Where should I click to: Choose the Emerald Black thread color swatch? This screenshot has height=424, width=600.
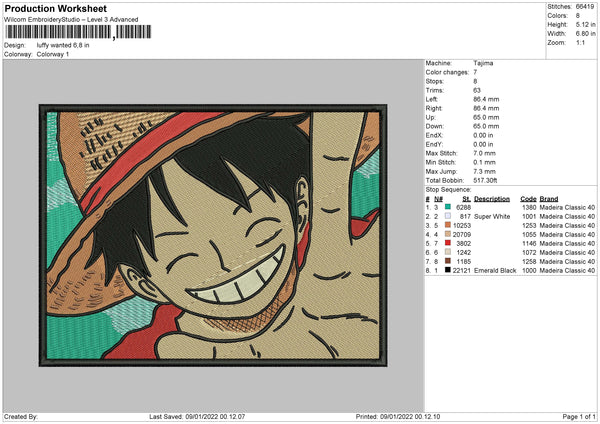click(448, 270)
